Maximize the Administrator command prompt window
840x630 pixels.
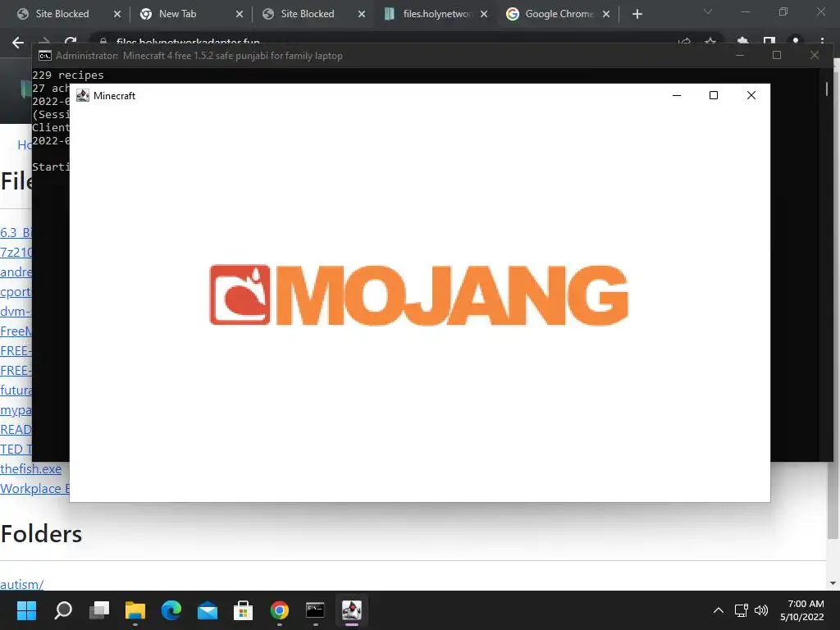777,55
